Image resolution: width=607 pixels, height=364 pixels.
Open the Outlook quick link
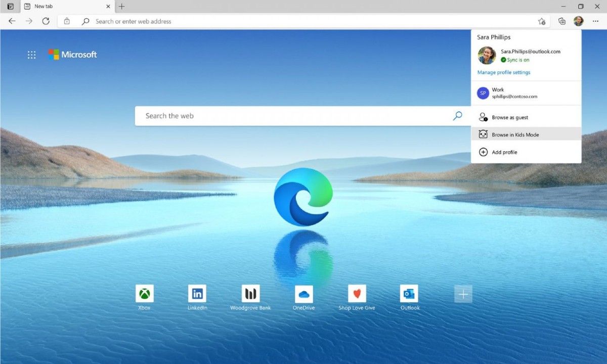click(409, 294)
